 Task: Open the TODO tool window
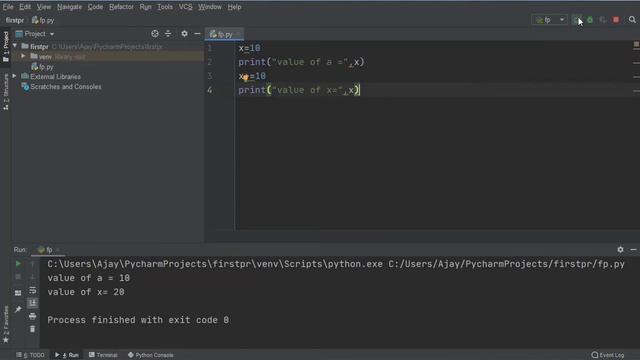31,355
